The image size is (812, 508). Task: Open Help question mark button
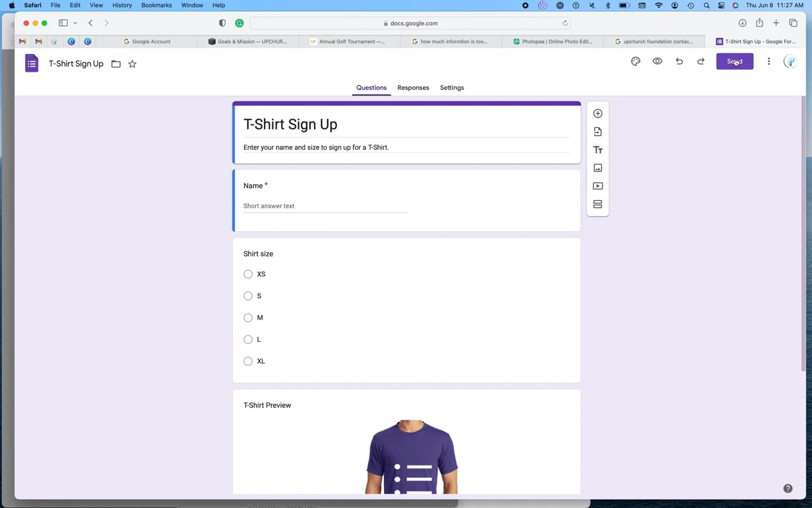pyautogui.click(x=788, y=488)
